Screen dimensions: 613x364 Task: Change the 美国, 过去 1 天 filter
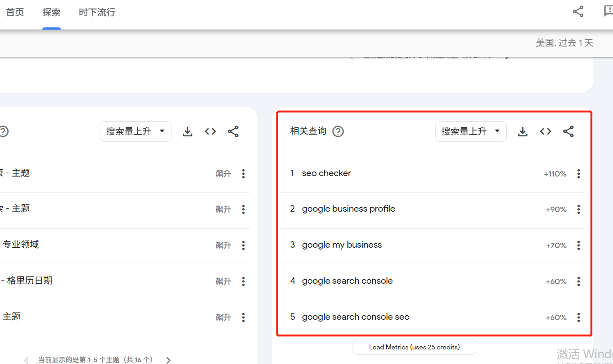564,42
